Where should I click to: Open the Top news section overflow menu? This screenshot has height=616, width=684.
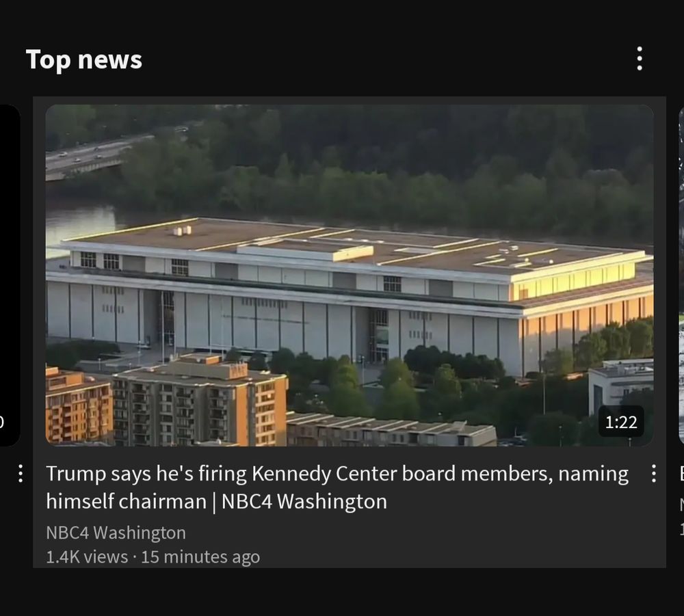click(x=639, y=58)
